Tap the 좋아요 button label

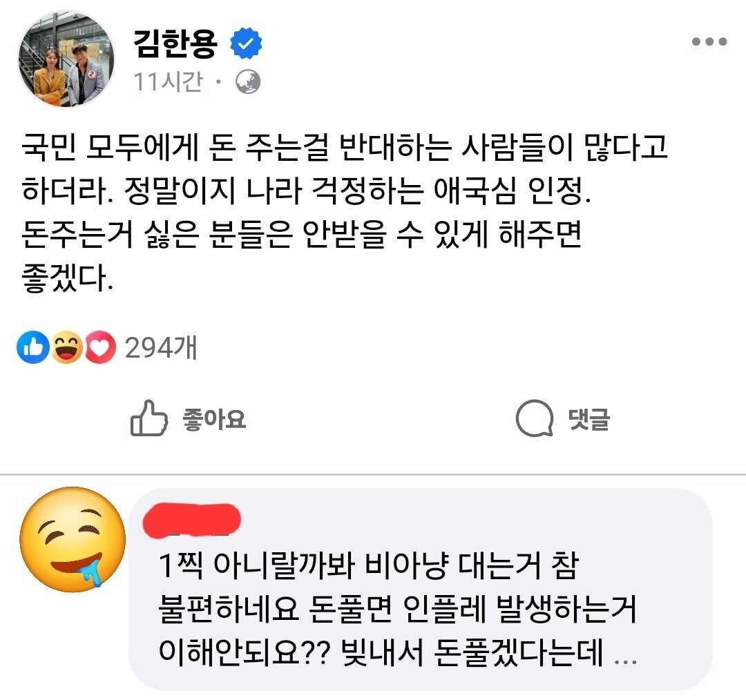click(214, 419)
